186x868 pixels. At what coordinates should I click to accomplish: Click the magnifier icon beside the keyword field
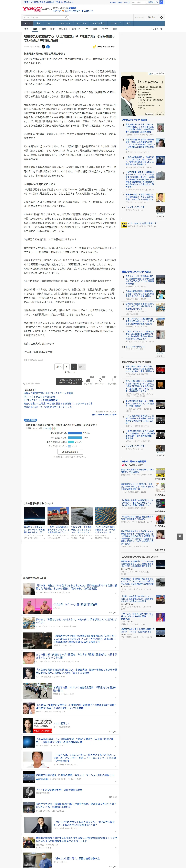point(66,18)
